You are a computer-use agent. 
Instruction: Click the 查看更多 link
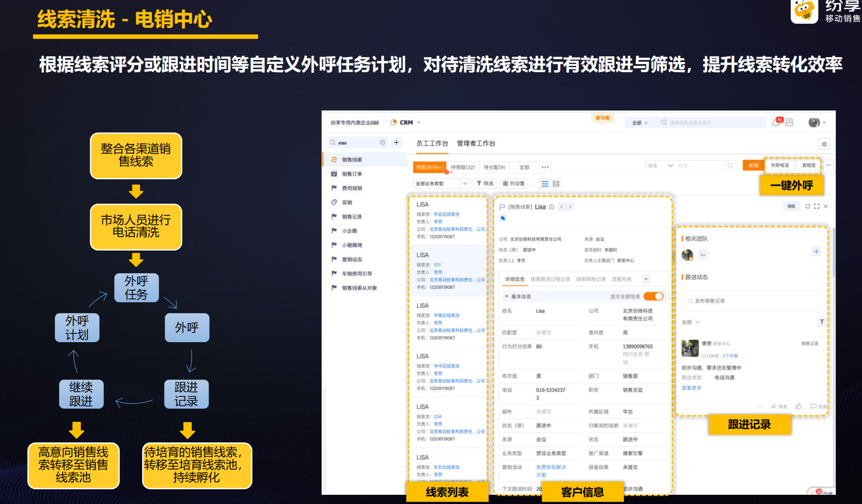[691, 388]
